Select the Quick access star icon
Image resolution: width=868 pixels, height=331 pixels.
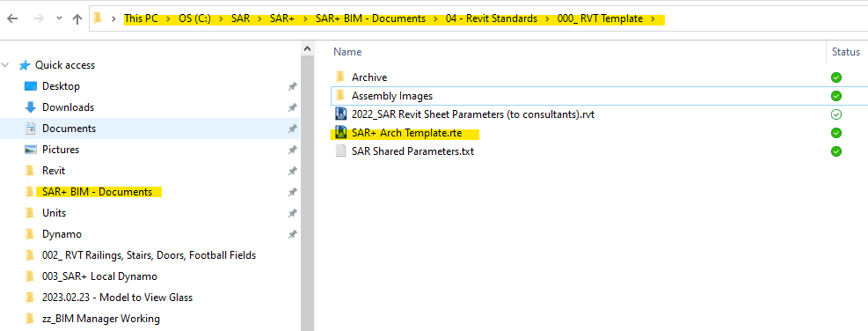(x=25, y=65)
